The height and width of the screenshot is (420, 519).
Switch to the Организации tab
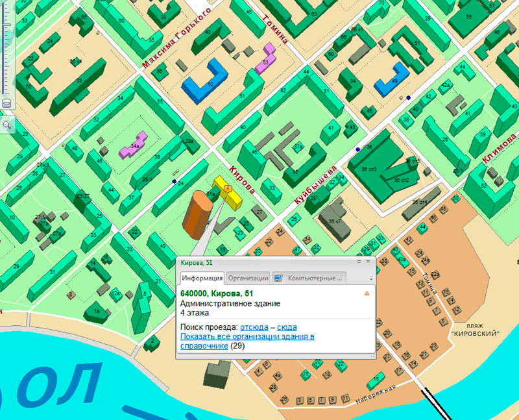pyautogui.click(x=248, y=278)
